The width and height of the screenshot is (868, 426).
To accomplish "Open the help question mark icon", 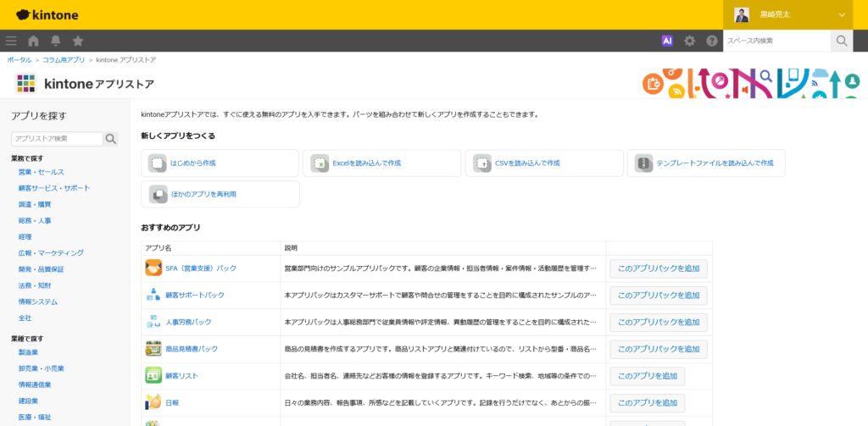I will tap(711, 41).
